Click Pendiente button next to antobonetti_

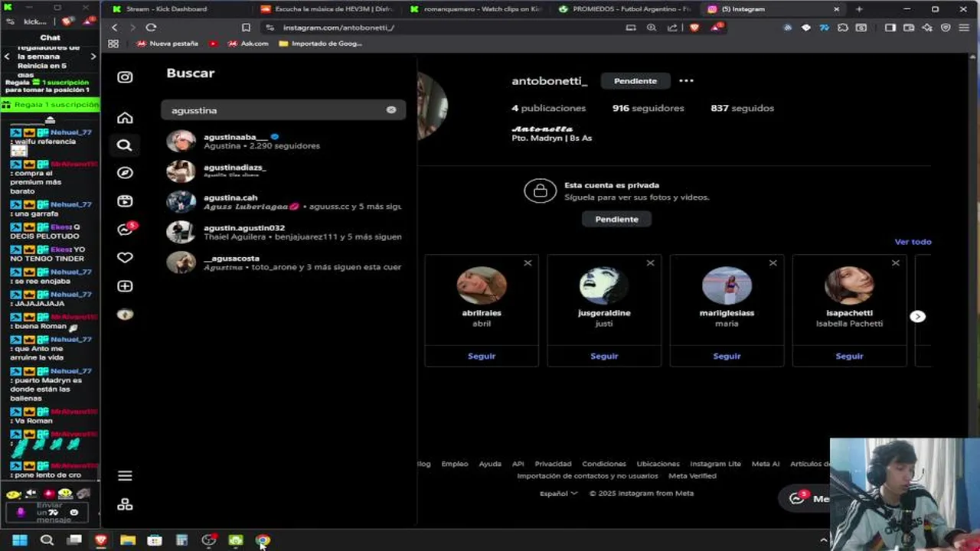pyautogui.click(x=635, y=80)
